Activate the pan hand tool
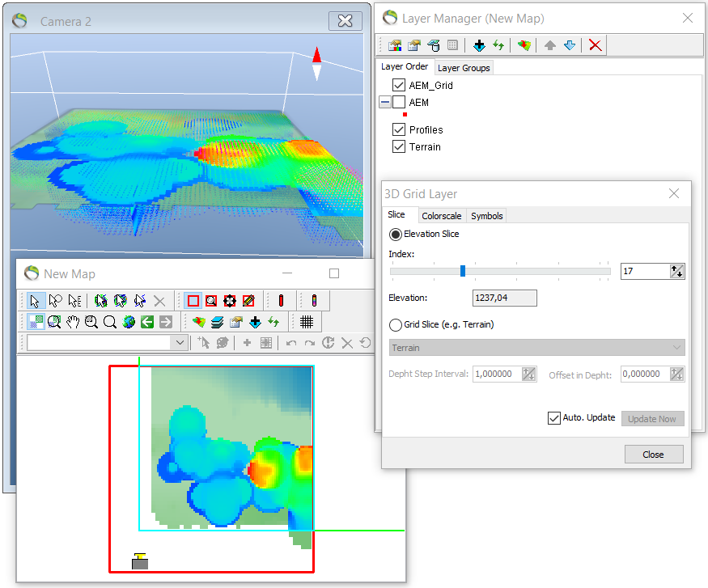 pyautogui.click(x=71, y=321)
